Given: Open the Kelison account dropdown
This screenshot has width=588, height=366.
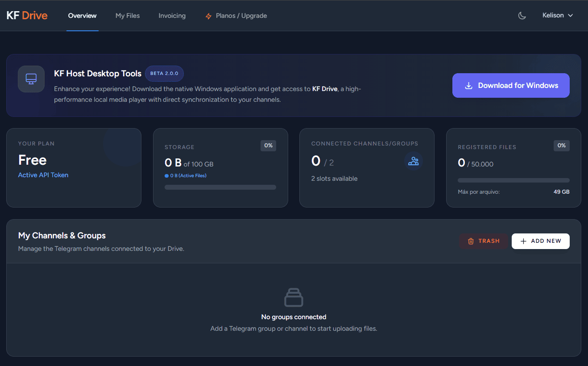Looking at the screenshot, I should (557, 16).
